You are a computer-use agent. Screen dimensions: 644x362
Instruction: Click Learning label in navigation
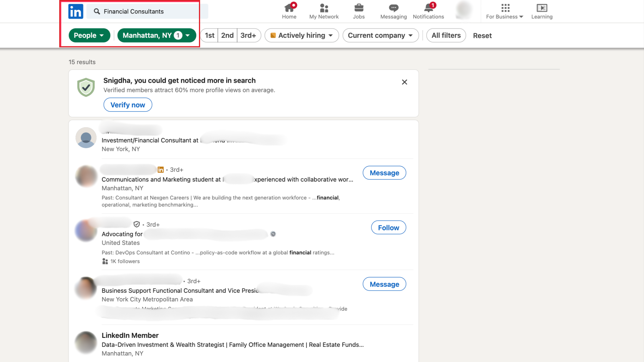(x=542, y=17)
